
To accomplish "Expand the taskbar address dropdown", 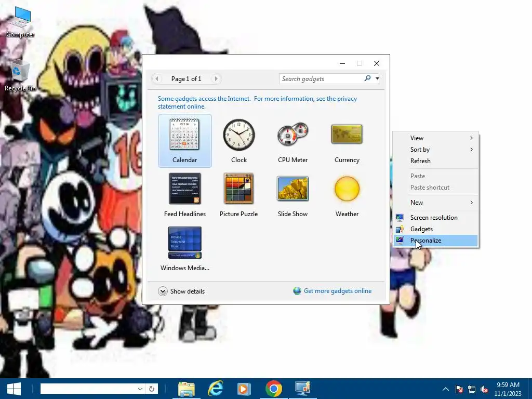I will [140, 389].
